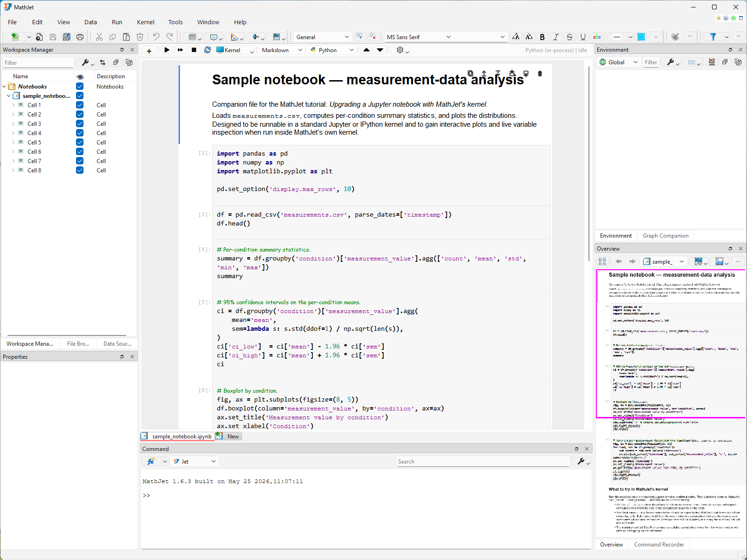Toggle Strikethrough formatting

[569, 37]
